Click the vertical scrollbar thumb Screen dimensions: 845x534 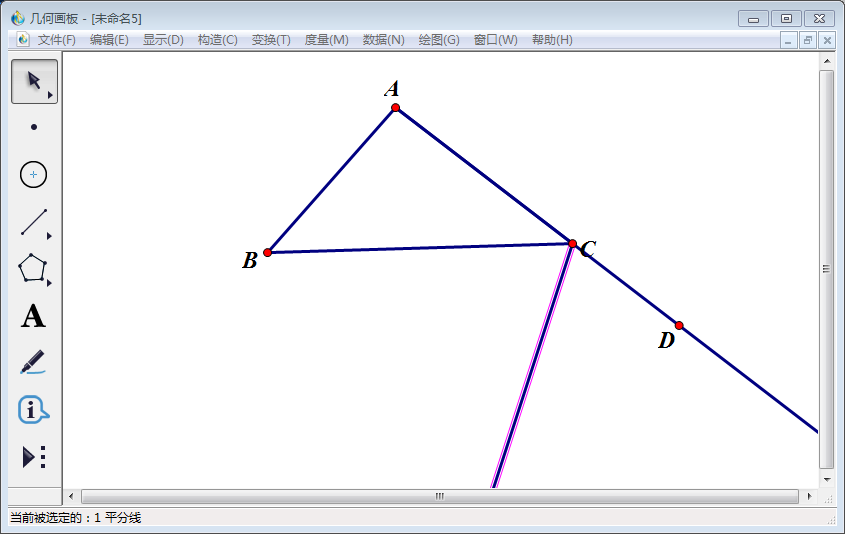pos(827,269)
